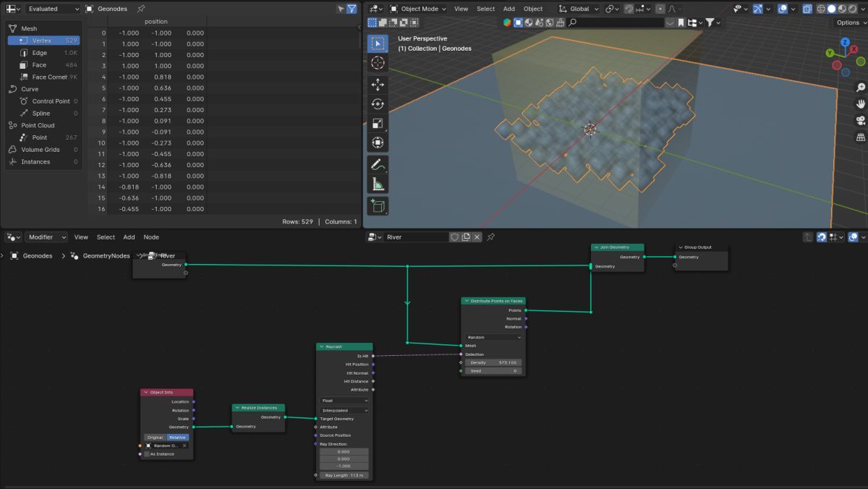Open View menu in 3D viewport
This screenshot has height=489, width=868.
click(461, 9)
